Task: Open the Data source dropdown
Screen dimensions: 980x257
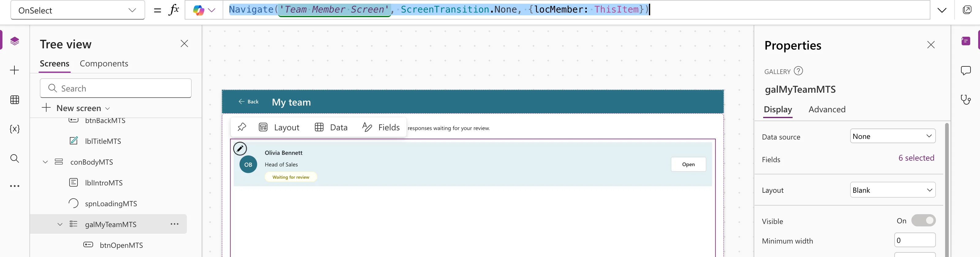Action: [892, 136]
